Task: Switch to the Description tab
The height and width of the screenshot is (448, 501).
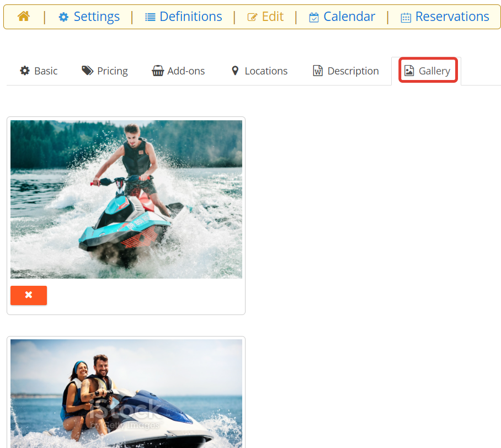Action: pyautogui.click(x=346, y=71)
